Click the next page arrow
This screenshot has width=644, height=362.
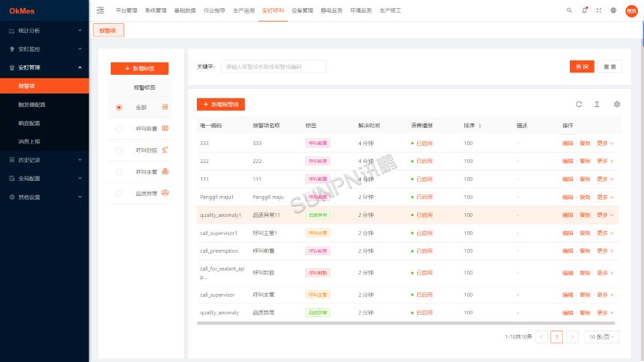point(572,337)
